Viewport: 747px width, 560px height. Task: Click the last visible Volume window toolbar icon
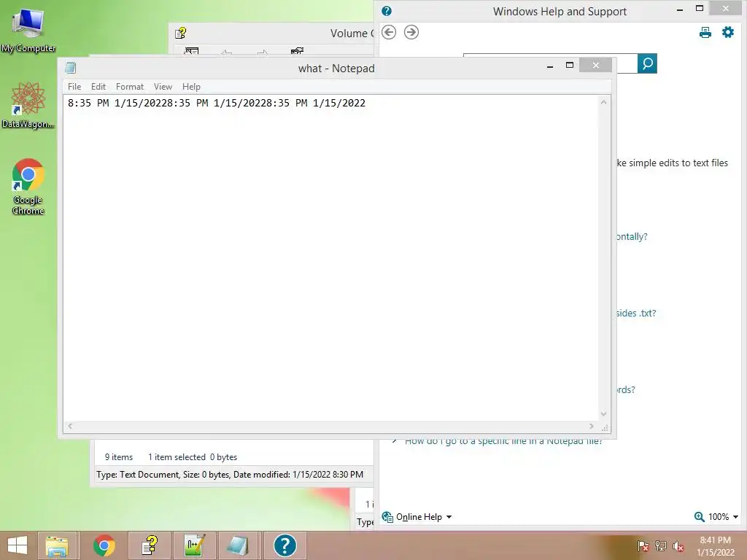click(298, 52)
